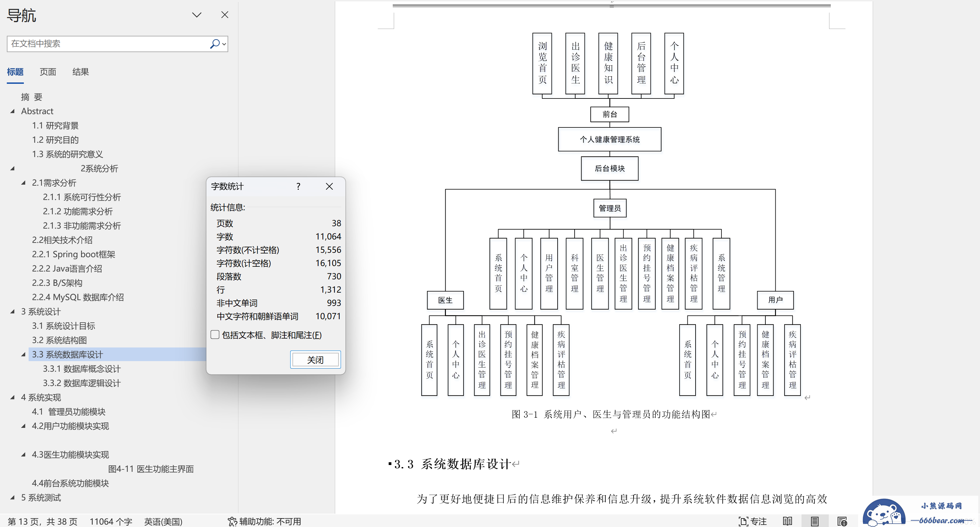Switch to the 标题 tab

[15, 72]
